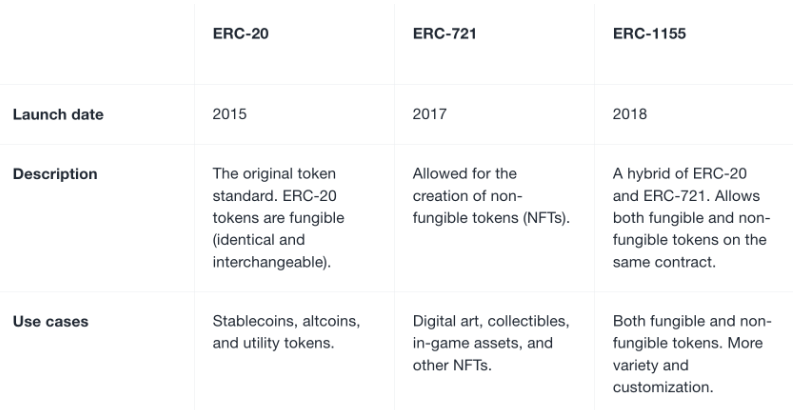The height and width of the screenshot is (410, 795).
Task: Click the 2015 launch date cell
Action: coord(229,114)
